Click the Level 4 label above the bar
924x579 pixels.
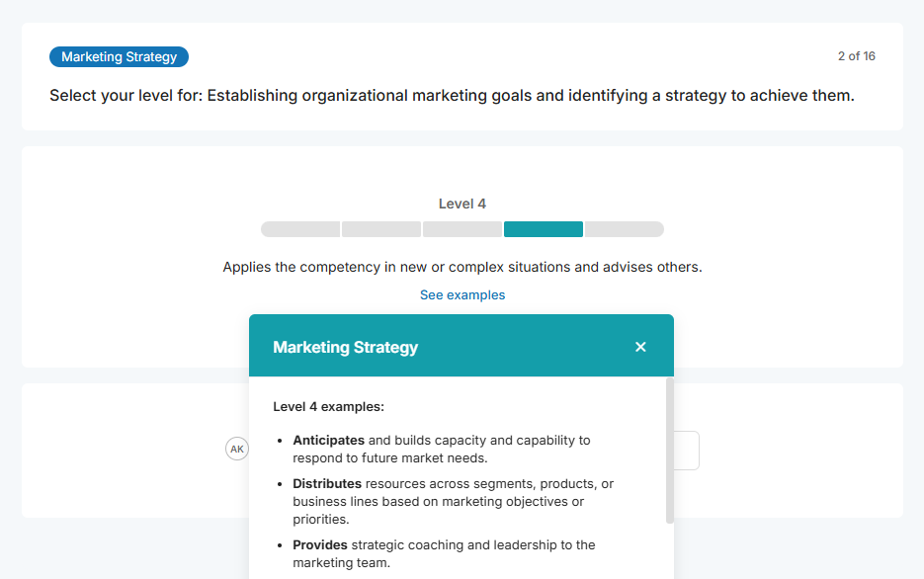click(x=462, y=205)
